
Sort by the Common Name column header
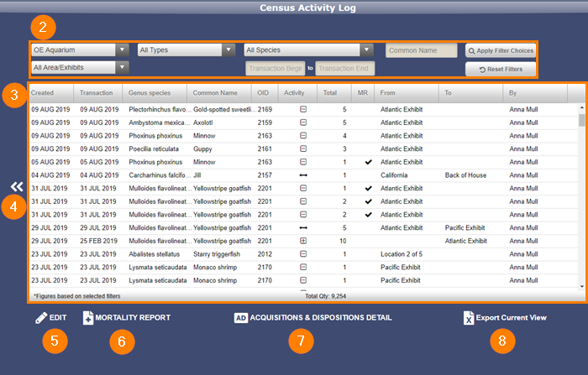coord(219,93)
